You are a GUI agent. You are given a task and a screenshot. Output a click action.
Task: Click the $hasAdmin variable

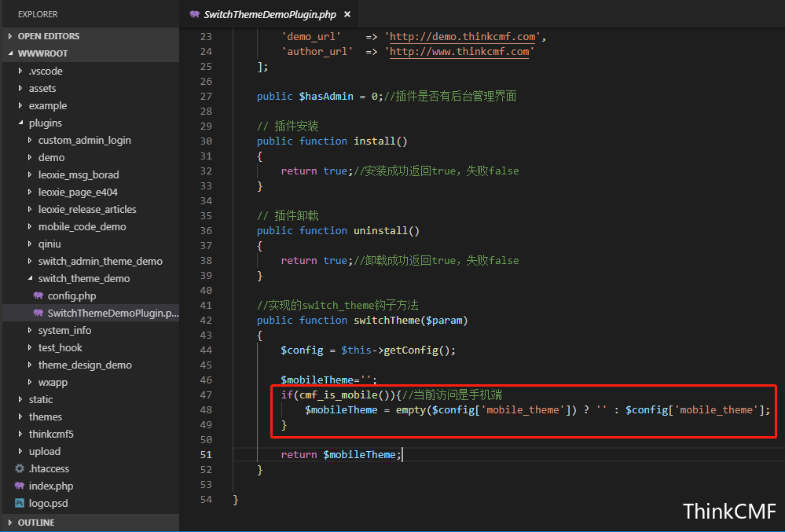(326, 96)
